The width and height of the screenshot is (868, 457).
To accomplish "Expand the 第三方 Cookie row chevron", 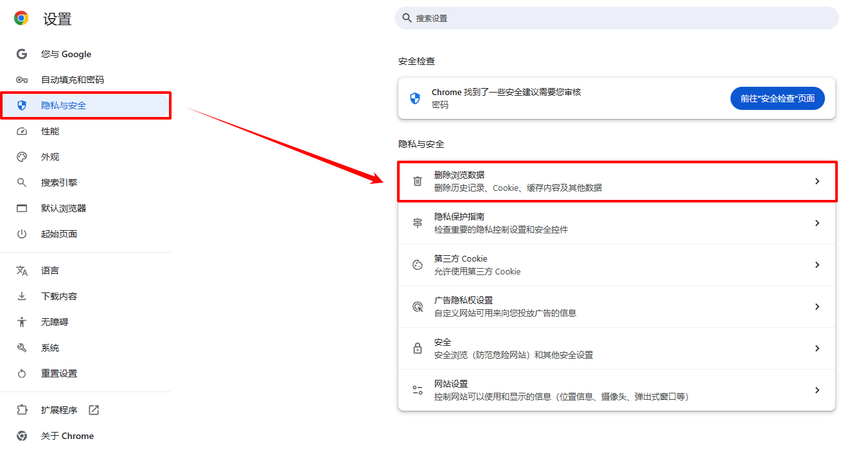I will click(817, 265).
